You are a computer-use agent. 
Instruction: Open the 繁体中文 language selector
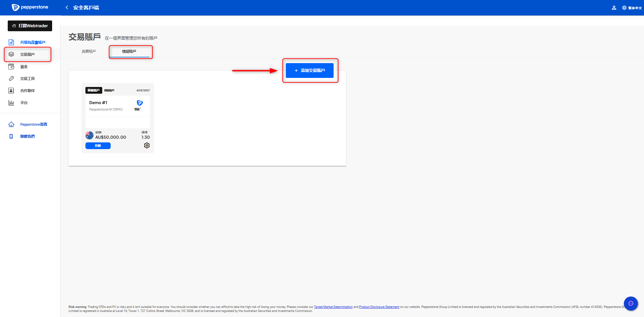tap(632, 8)
